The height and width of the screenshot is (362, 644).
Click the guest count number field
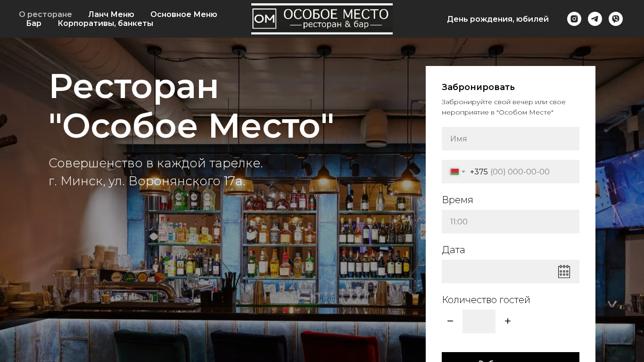click(x=479, y=321)
